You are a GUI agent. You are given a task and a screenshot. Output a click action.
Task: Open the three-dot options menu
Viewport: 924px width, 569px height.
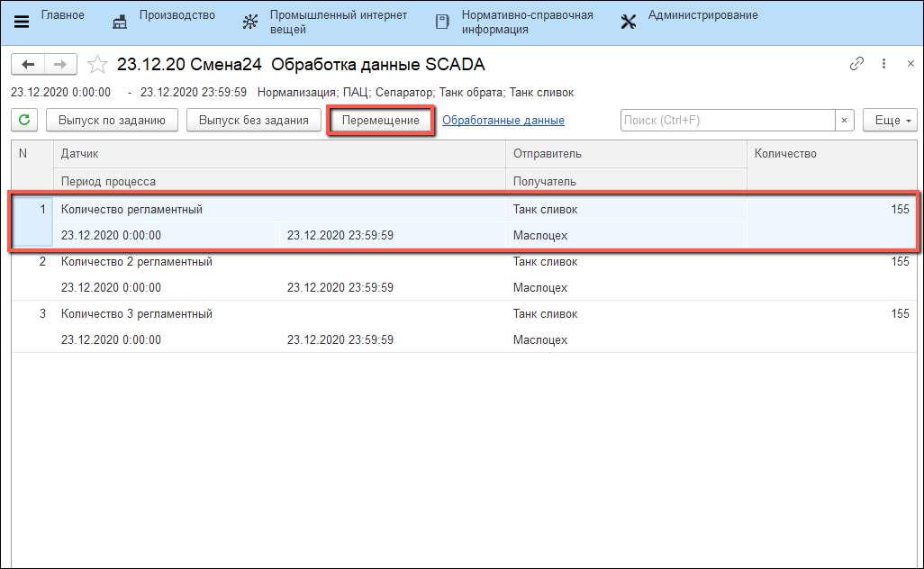tap(884, 64)
